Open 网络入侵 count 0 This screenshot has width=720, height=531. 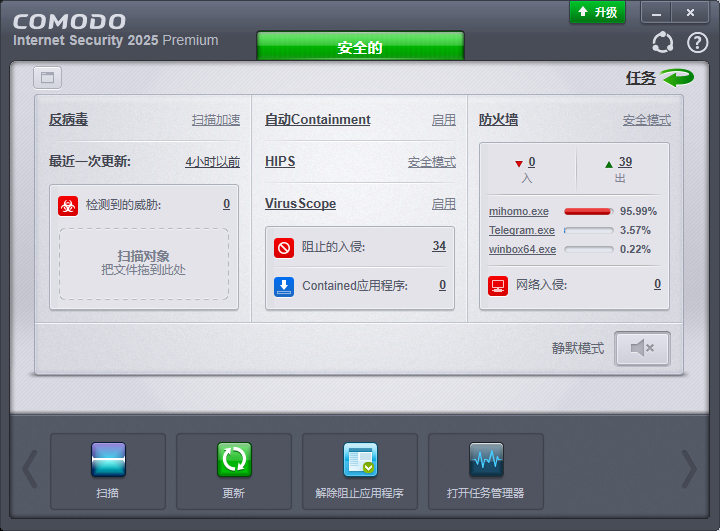coord(657,284)
